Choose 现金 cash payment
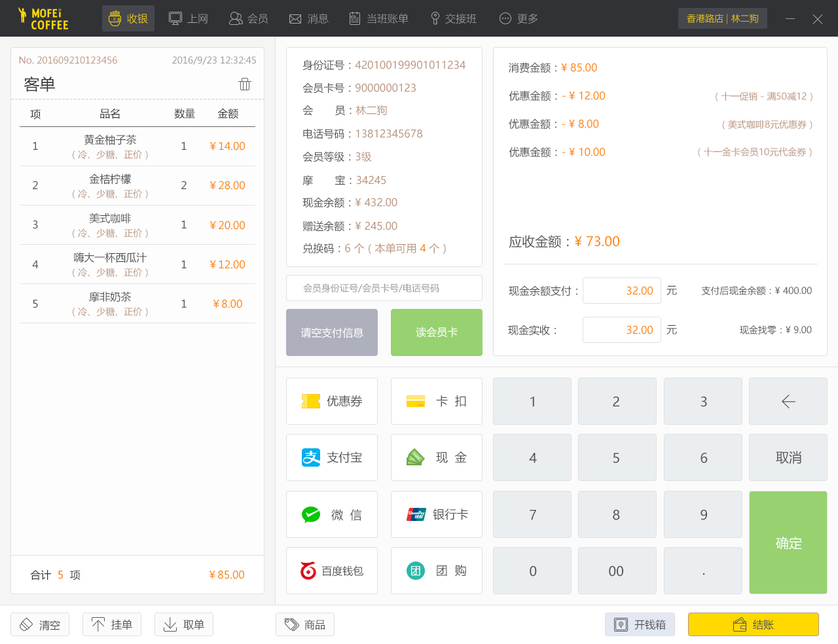The height and width of the screenshot is (644, 838). point(437,457)
